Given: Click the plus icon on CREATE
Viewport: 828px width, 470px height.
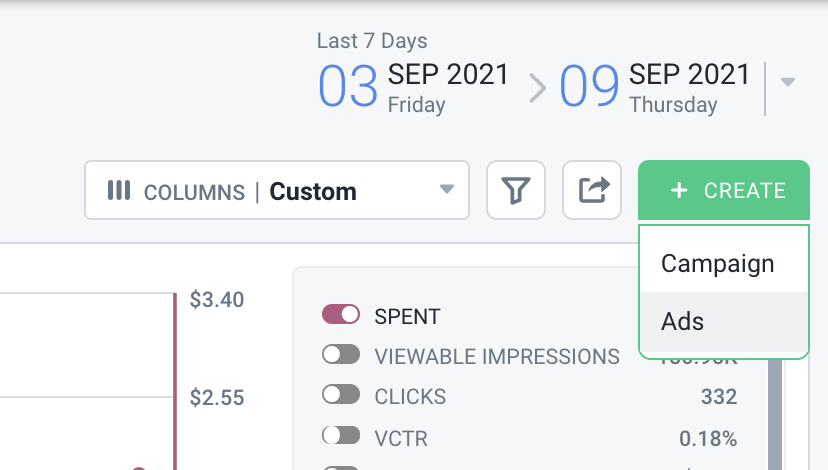Looking at the screenshot, I should point(679,190).
